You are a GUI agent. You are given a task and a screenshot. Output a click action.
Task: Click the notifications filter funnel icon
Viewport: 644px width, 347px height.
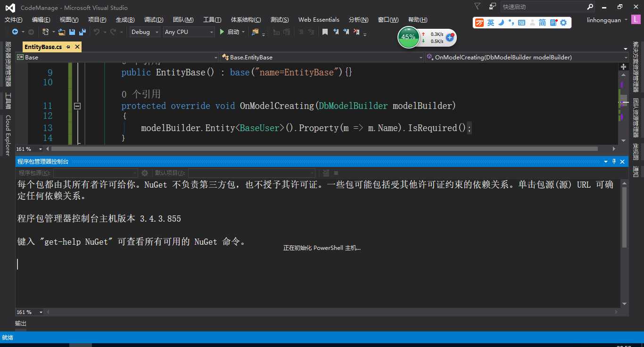[x=478, y=7]
